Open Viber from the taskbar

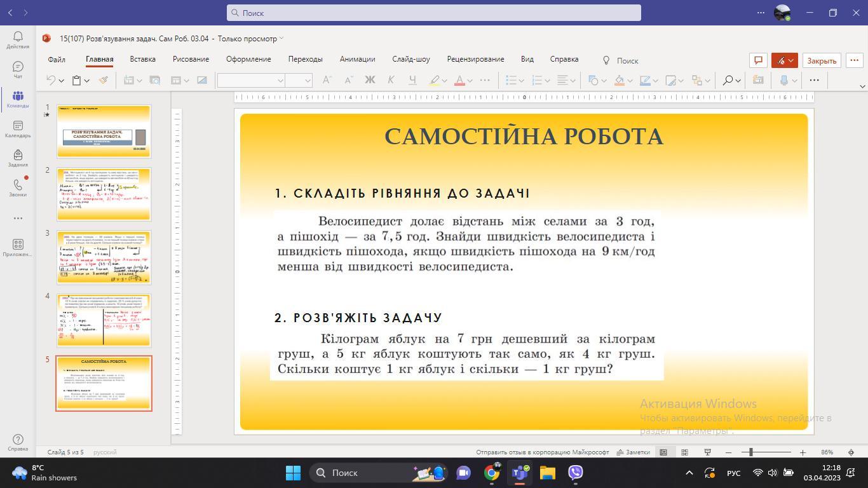click(575, 473)
